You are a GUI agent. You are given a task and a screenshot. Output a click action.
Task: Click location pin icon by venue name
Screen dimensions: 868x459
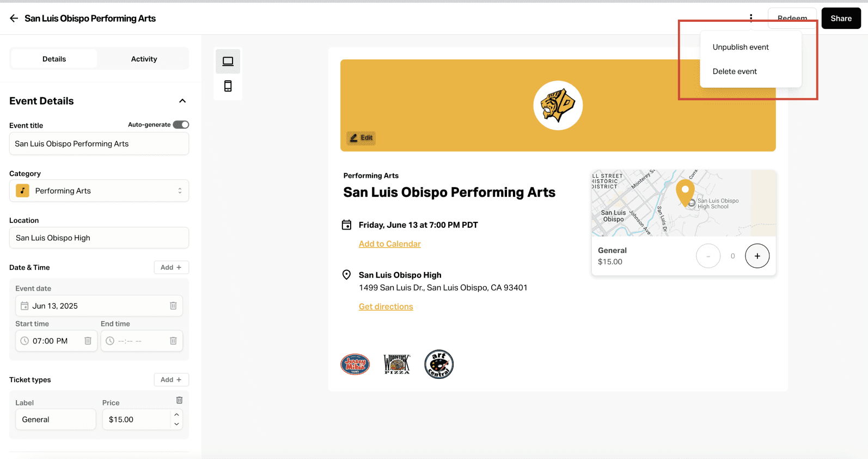pyautogui.click(x=346, y=275)
